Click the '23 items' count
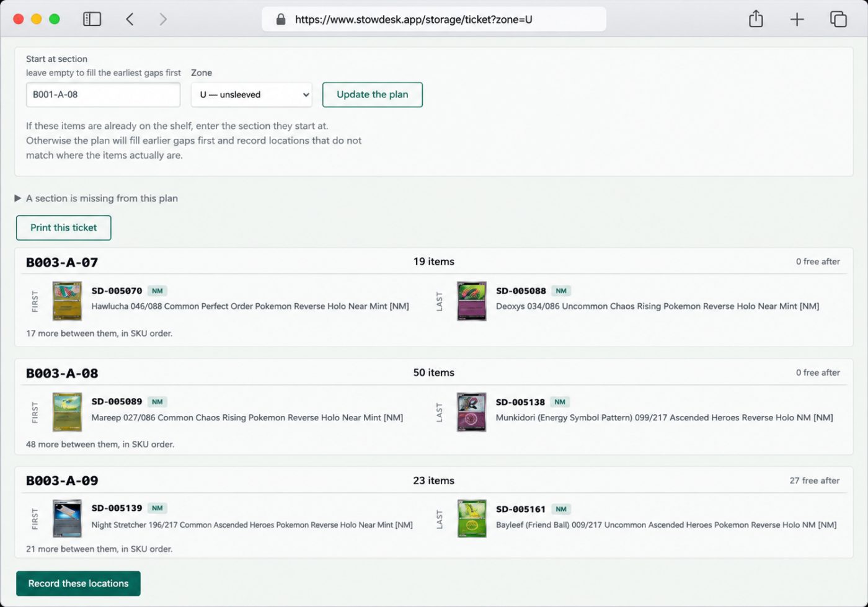 pos(434,481)
